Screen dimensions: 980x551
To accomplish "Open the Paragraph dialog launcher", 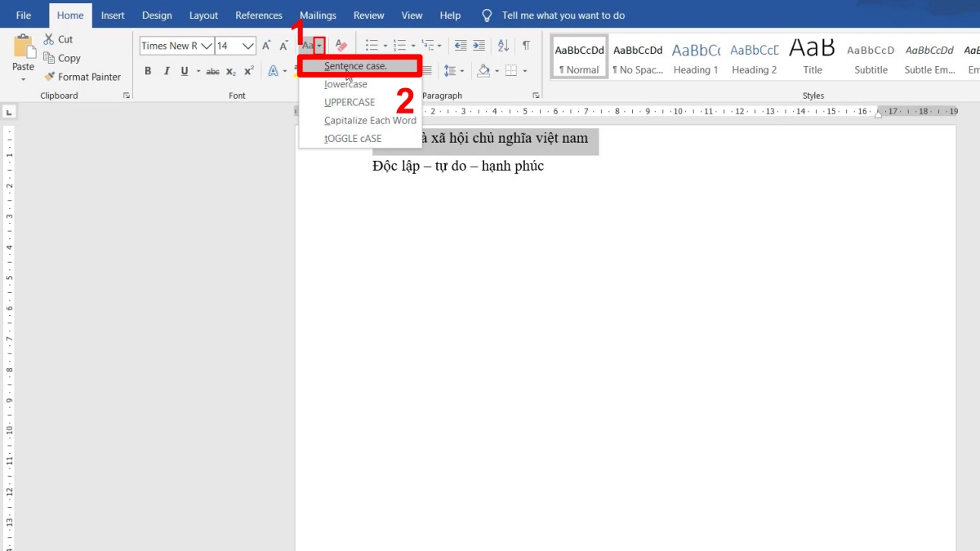I will 536,96.
